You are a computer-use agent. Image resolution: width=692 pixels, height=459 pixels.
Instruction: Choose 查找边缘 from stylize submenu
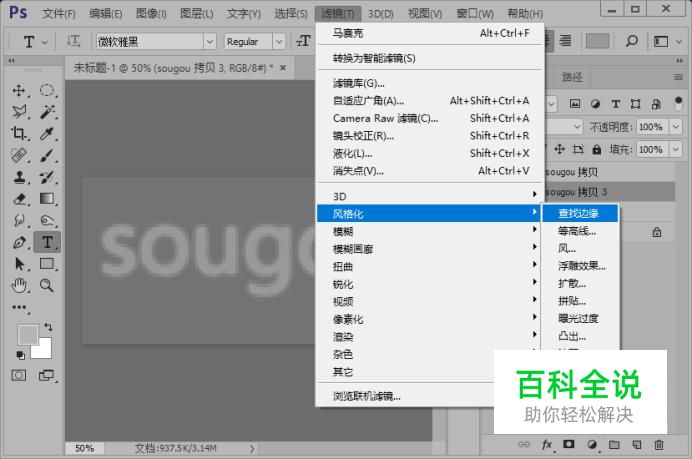580,214
